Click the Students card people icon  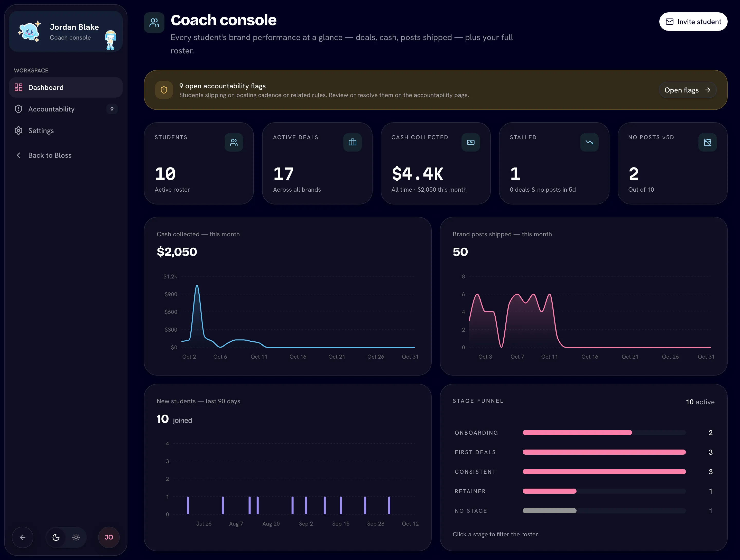click(x=234, y=142)
